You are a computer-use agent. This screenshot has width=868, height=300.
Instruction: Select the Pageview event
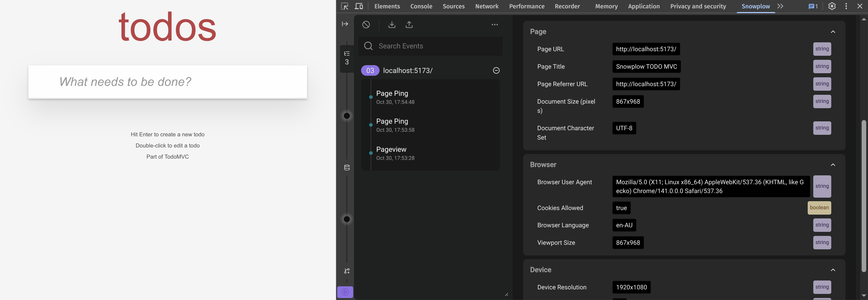391,153
